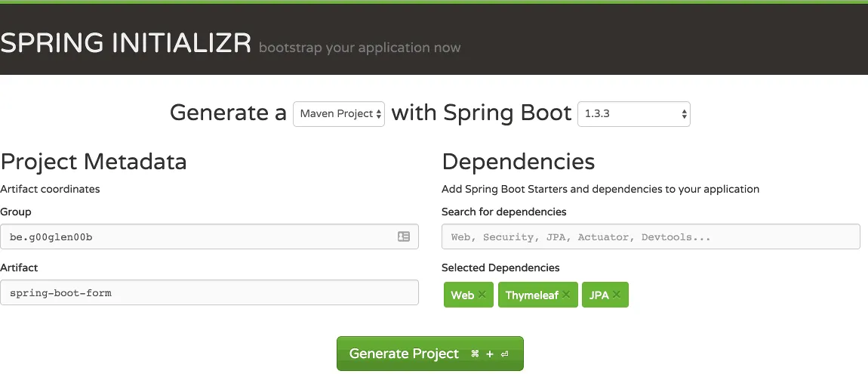Viewport: 868px width, 374px height.
Task: Click the 'Search for dependencies' label
Action: (503, 212)
